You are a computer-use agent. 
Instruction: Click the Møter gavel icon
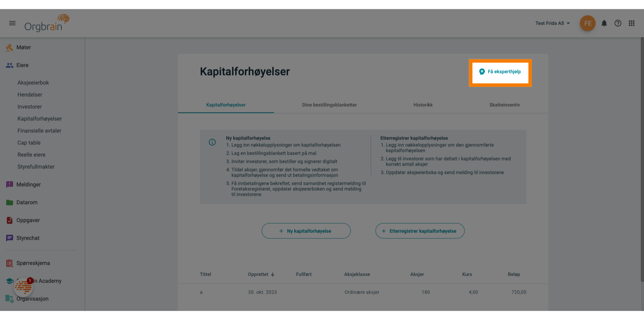[x=9, y=48]
